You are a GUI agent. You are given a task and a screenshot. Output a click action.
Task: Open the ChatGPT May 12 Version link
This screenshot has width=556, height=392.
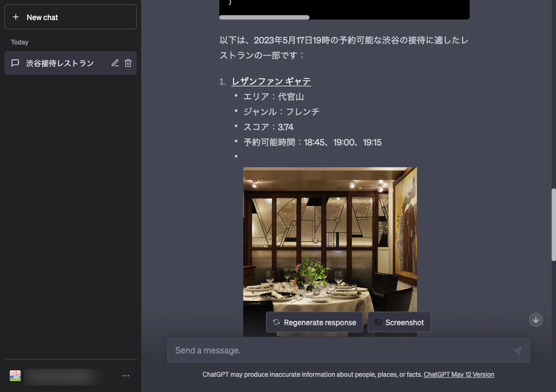tap(459, 375)
